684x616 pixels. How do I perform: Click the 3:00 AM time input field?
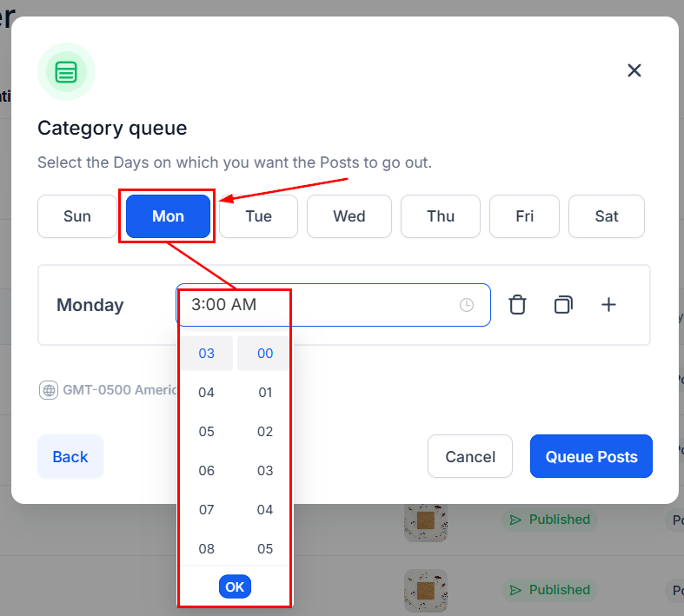click(x=322, y=305)
